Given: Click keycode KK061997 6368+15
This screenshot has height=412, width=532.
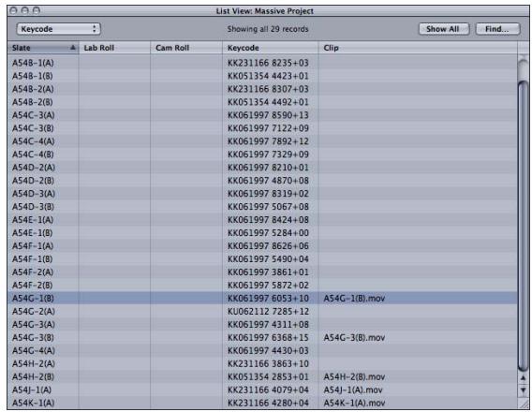Looking at the screenshot, I should [268, 337].
